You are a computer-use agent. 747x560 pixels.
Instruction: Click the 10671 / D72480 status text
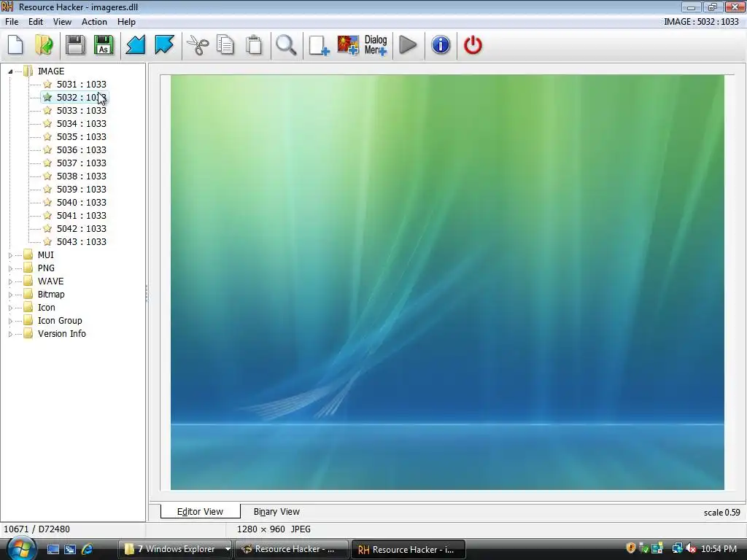pyautogui.click(x=36, y=529)
